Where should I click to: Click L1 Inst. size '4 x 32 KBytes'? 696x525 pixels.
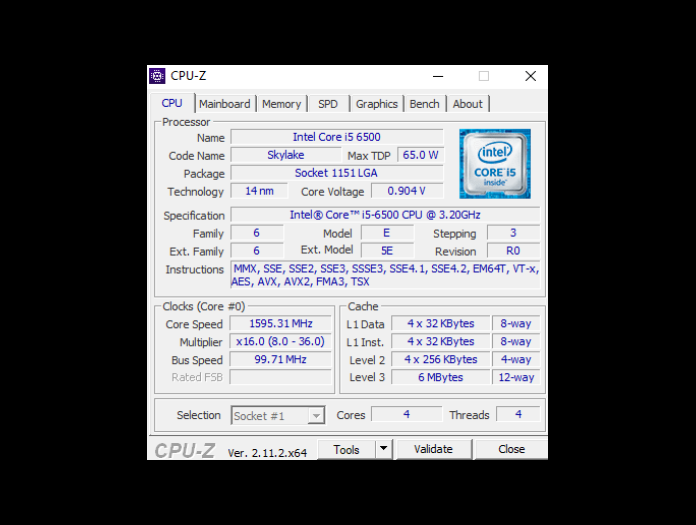coord(441,341)
